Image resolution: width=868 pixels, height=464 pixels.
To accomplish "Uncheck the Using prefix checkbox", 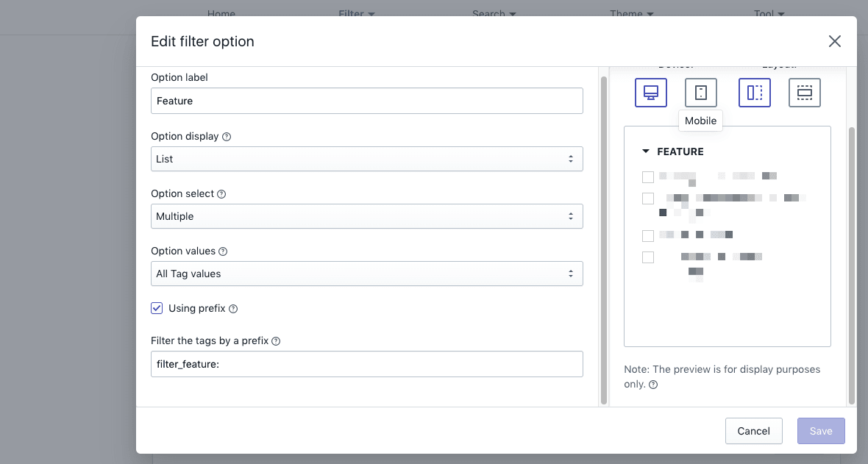I will pos(157,308).
